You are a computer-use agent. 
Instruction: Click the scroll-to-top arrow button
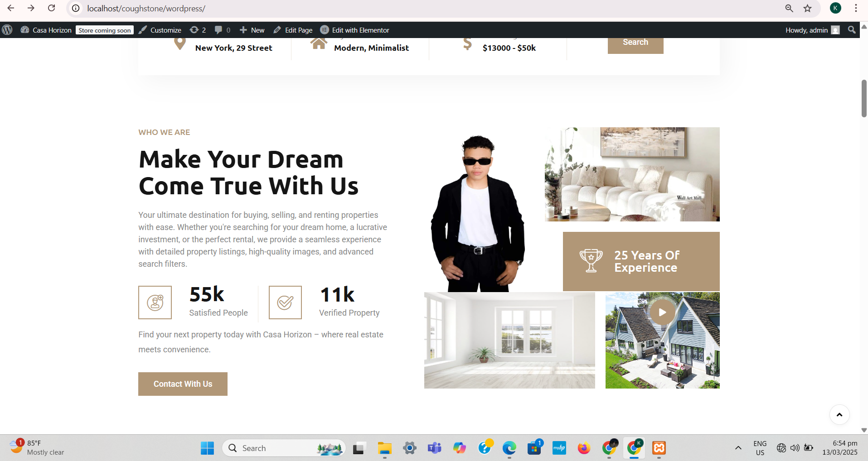(839, 415)
